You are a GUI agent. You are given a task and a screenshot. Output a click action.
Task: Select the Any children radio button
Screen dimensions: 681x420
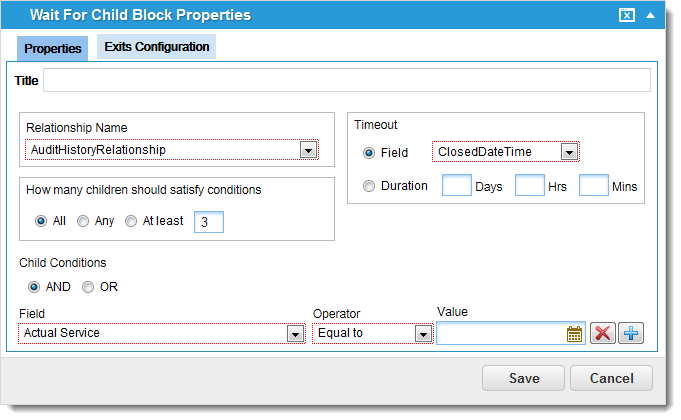83,221
